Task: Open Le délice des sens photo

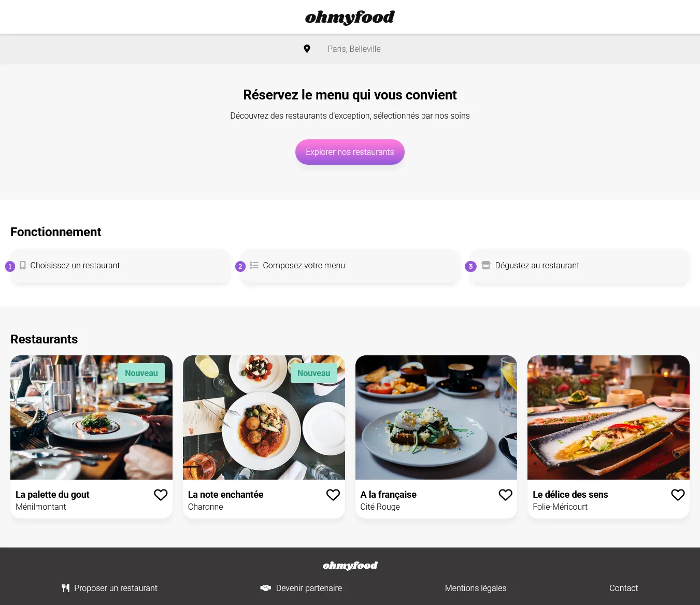Action: [x=608, y=417]
